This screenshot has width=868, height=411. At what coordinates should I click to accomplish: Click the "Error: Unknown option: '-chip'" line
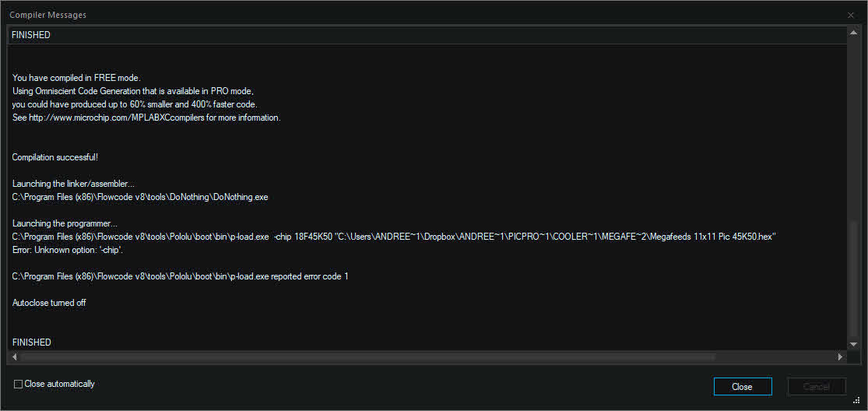point(68,250)
